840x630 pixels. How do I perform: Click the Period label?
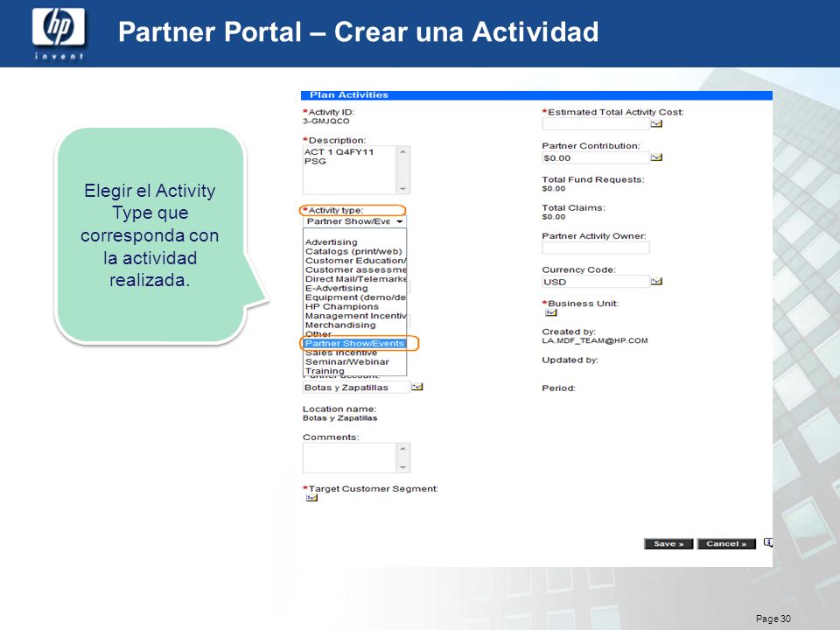pyautogui.click(x=559, y=388)
